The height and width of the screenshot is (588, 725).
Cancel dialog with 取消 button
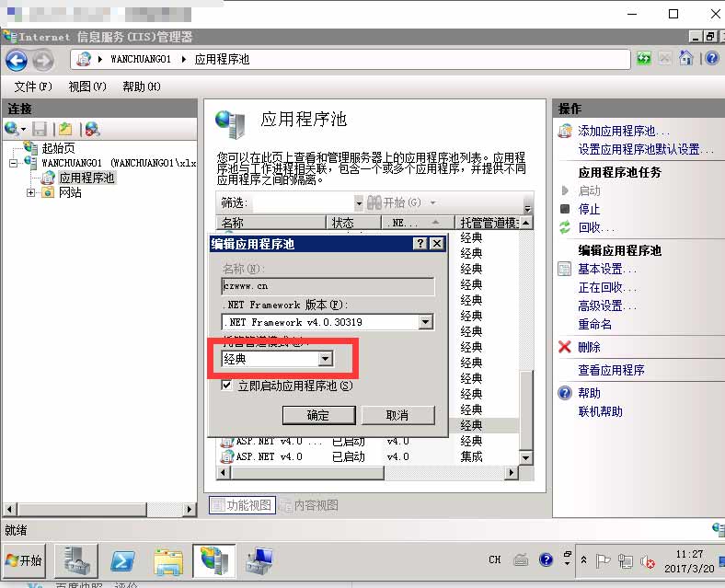click(x=397, y=415)
